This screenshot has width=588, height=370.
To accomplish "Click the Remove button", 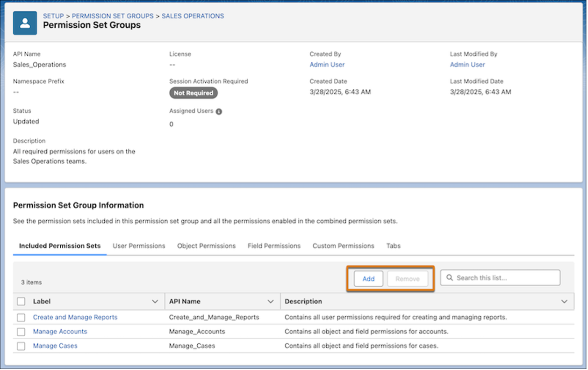I will (408, 279).
